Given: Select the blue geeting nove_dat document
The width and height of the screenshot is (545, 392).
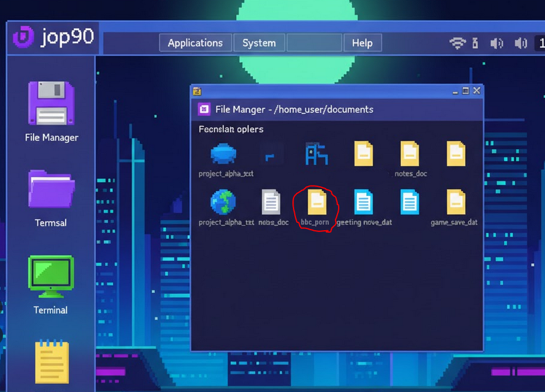Looking at the screenshot, I should [363, 201].
